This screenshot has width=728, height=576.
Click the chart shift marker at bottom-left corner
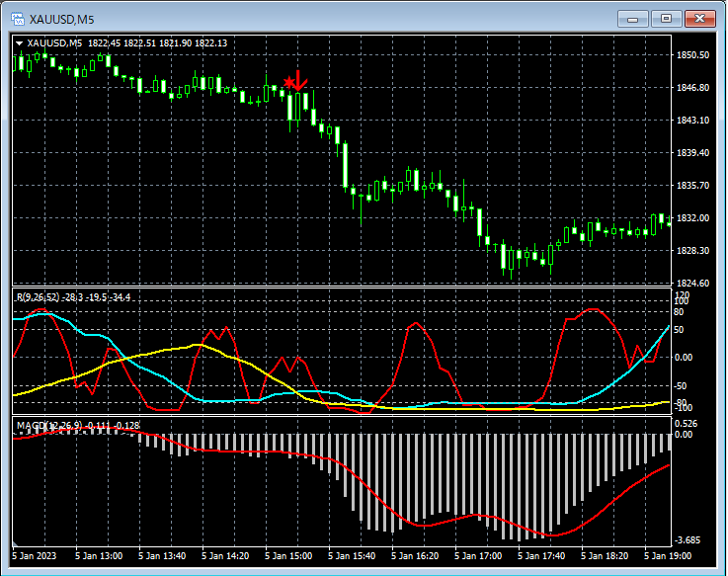coord(15,543)
